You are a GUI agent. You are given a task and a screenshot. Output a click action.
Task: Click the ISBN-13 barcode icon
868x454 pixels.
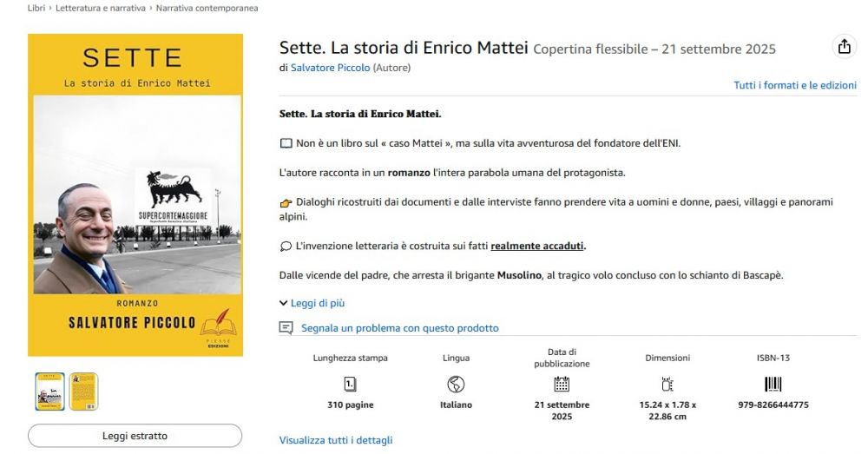coord(773,384)
